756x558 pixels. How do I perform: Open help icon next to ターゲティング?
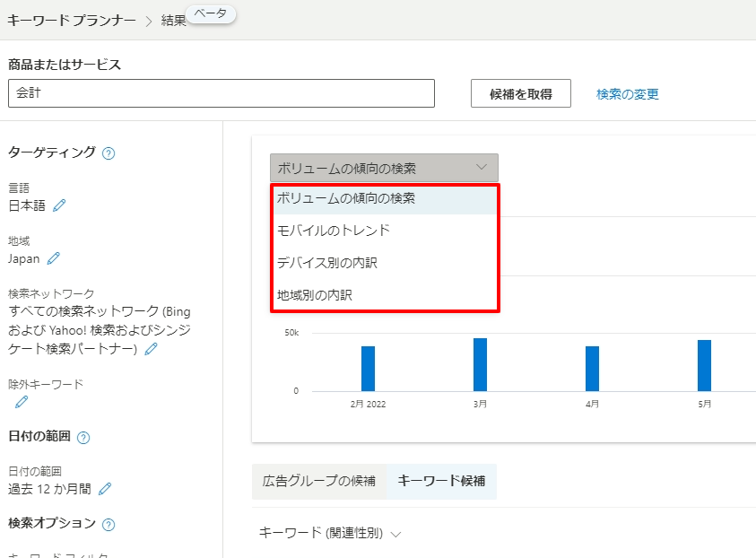pos(109,153)
